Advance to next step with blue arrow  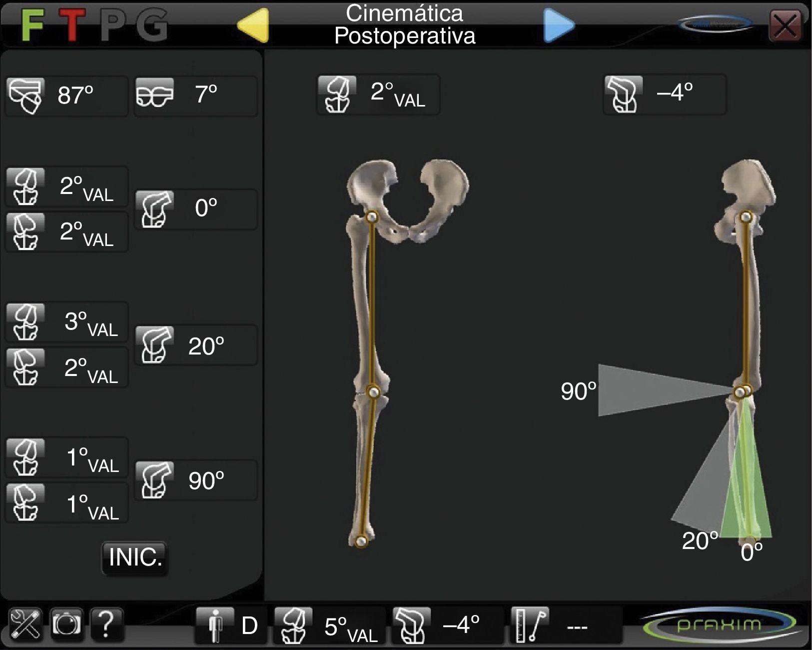click(x=558, y=25)
